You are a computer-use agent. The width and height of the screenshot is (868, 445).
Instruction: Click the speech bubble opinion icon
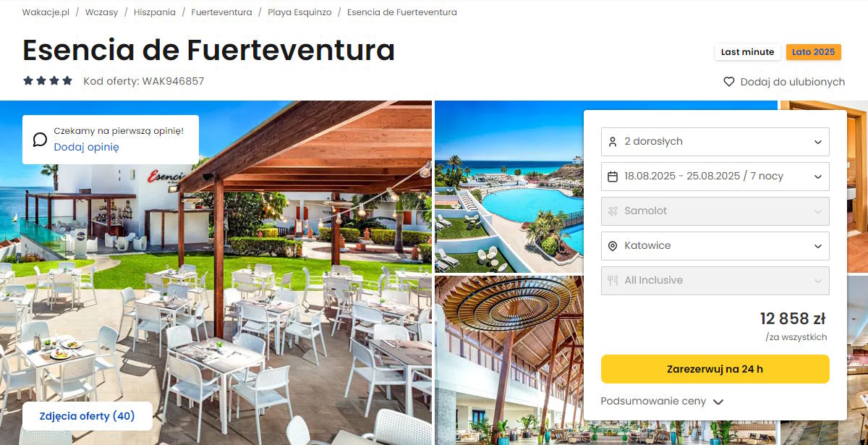click(x=40, y=140)
